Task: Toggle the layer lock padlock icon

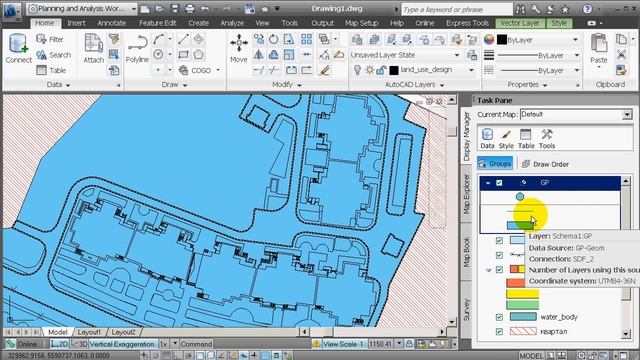Action: tap(381, 70)
